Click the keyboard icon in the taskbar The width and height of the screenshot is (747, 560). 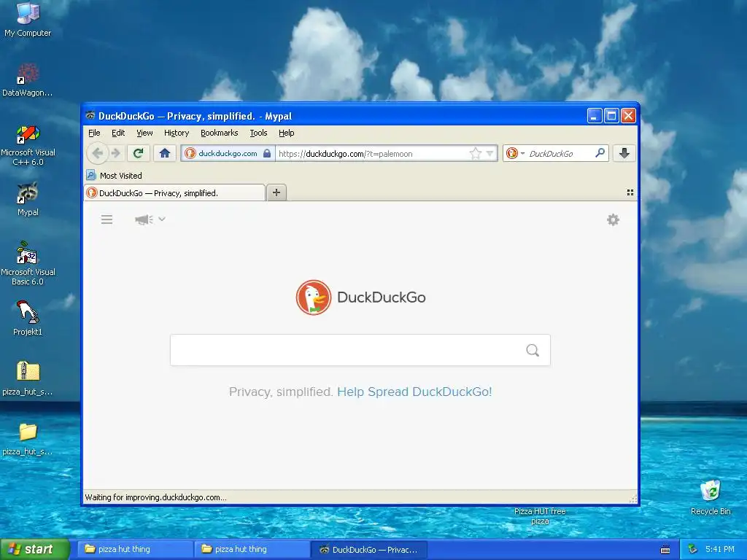click(665, 550)
